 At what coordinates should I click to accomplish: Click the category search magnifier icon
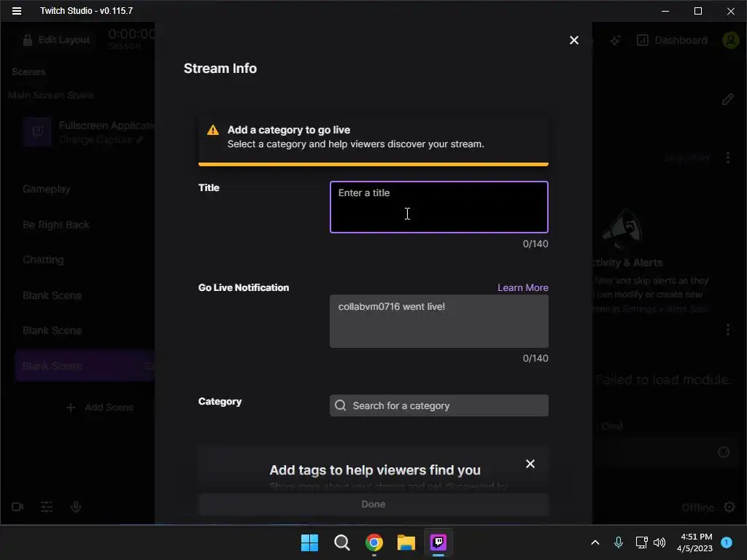pyautogui.click(x=340, y=405)
